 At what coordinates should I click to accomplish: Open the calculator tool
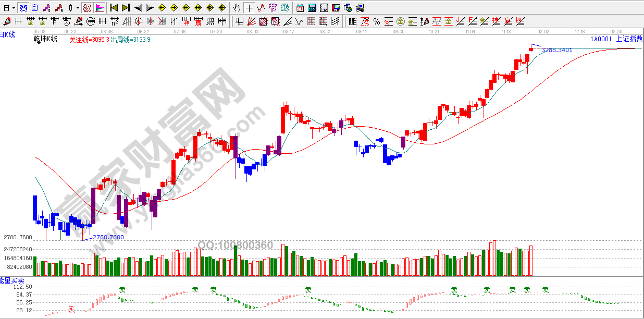[x=312, y=8]
